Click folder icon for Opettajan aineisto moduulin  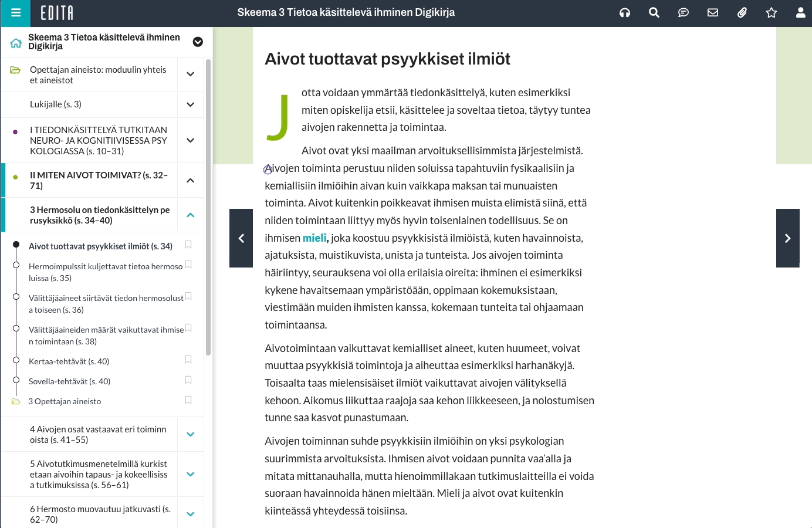click(15, 70)
